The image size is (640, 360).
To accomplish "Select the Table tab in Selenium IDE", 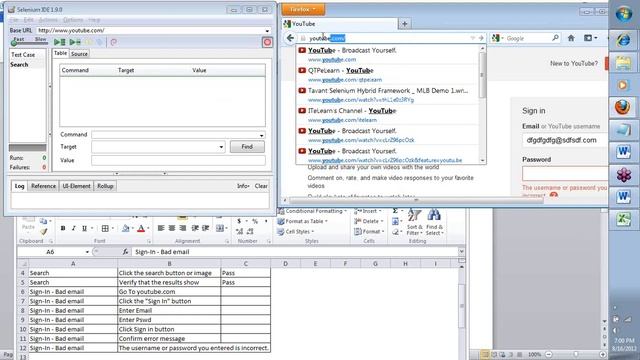I will click(60, 53).
